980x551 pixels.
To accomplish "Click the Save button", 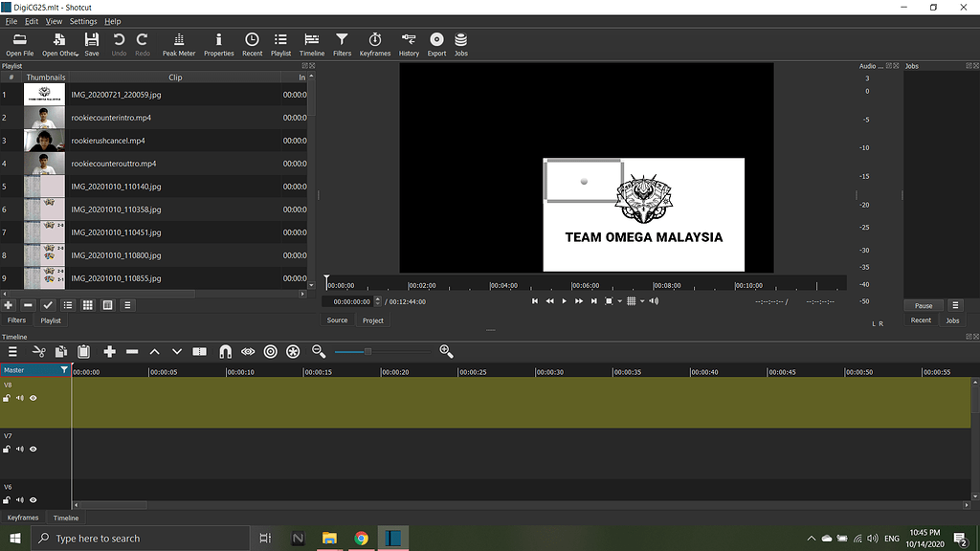I will click(x=91, y=42).
